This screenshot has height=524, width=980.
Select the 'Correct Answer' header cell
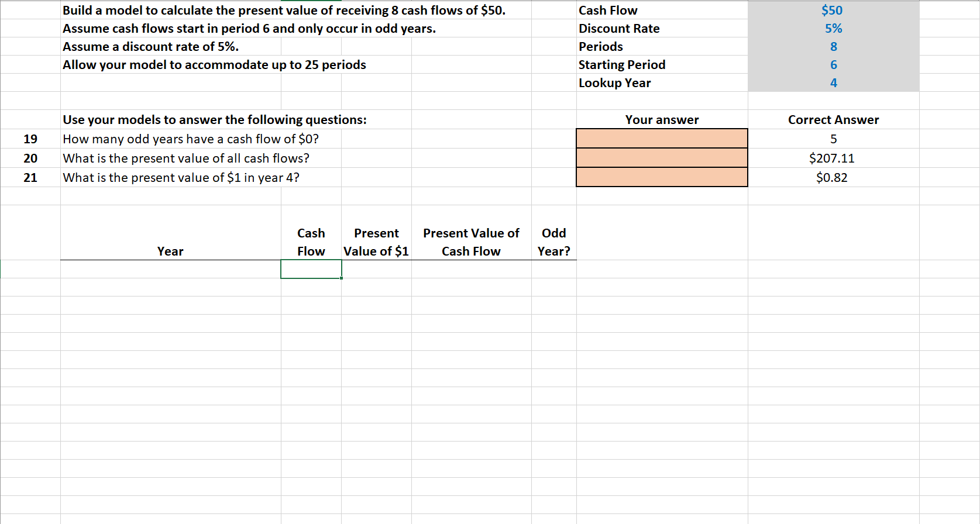[833, 119]
